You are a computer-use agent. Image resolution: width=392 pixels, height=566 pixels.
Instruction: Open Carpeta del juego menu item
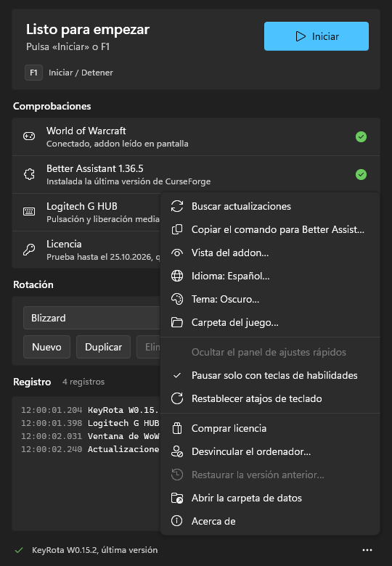point(270,322)
